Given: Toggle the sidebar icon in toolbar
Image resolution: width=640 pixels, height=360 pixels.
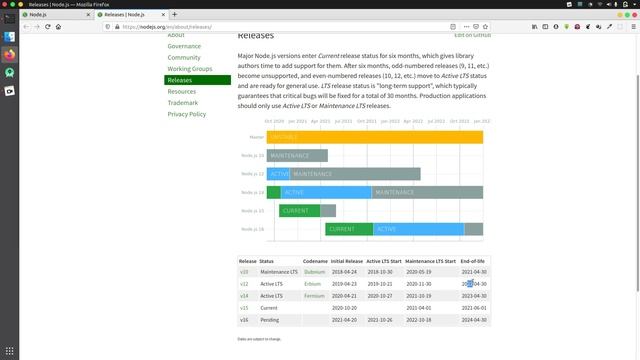Looking at the screenshot, I should coord(545,27).
